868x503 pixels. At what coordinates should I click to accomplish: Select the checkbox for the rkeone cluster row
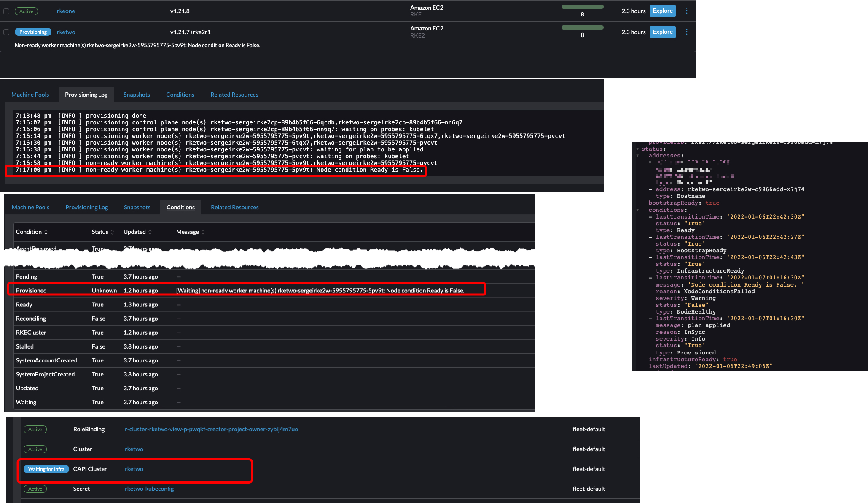(6, 11)
